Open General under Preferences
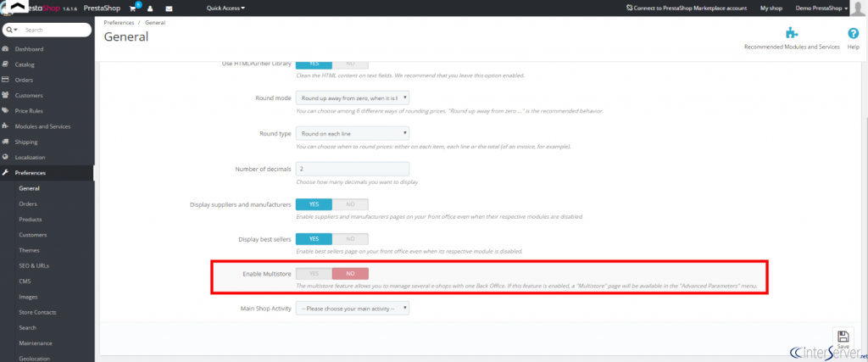868x362 pixels. point(30,188)
